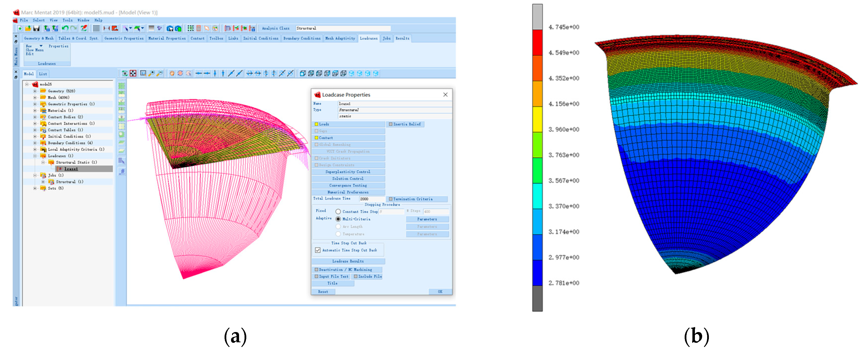Viewport: 868px width, 354px height.
Task: Click the Geometry folder icon in tree
Action: click(x=43, y=91)
